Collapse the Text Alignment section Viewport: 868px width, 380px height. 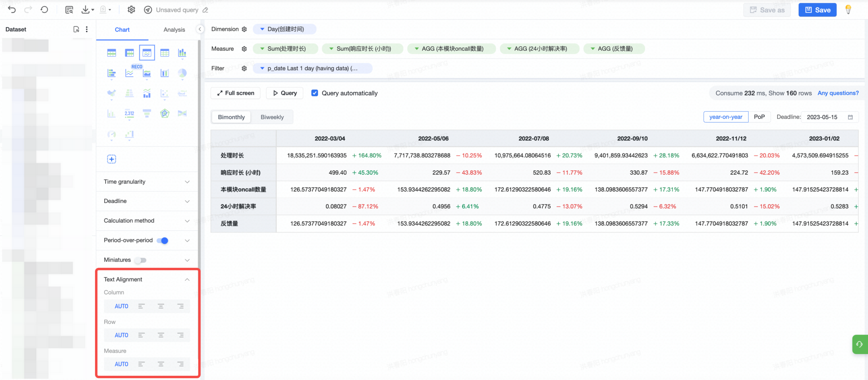(x=187, y=280)
